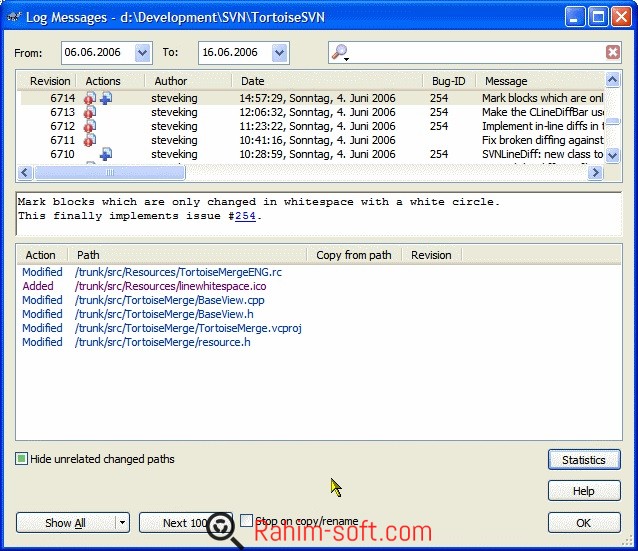
Task: Select revision 6713 row
Action: 312,112
